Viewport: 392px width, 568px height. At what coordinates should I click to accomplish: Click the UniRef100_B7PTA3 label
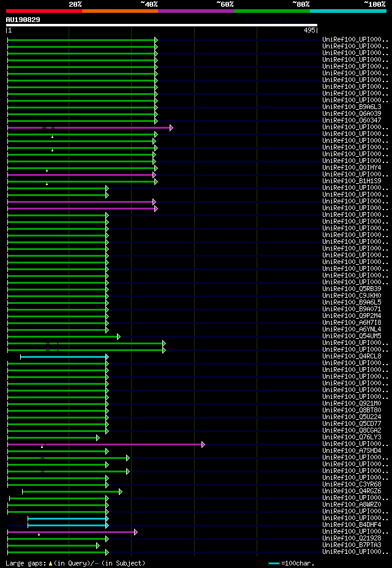(x=352, y=545)
